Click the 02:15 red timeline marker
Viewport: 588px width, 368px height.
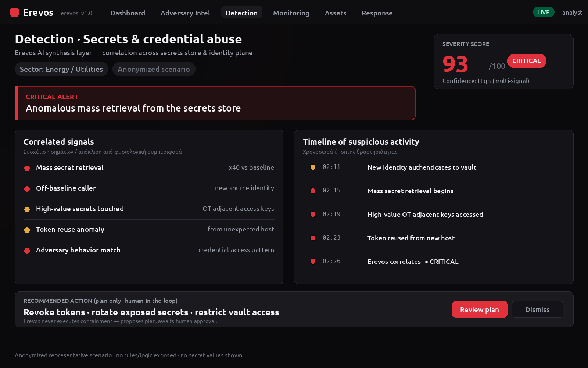coord(313,191)
